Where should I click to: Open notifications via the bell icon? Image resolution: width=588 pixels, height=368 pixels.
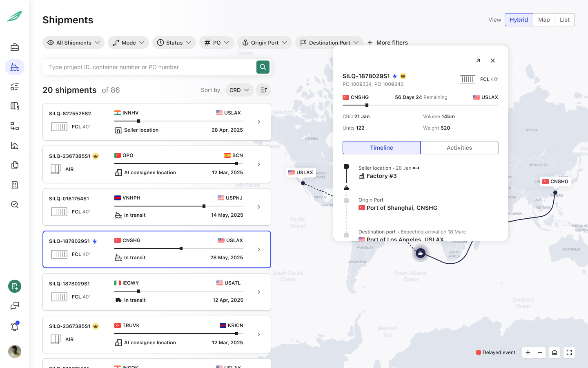pos(15,327)
